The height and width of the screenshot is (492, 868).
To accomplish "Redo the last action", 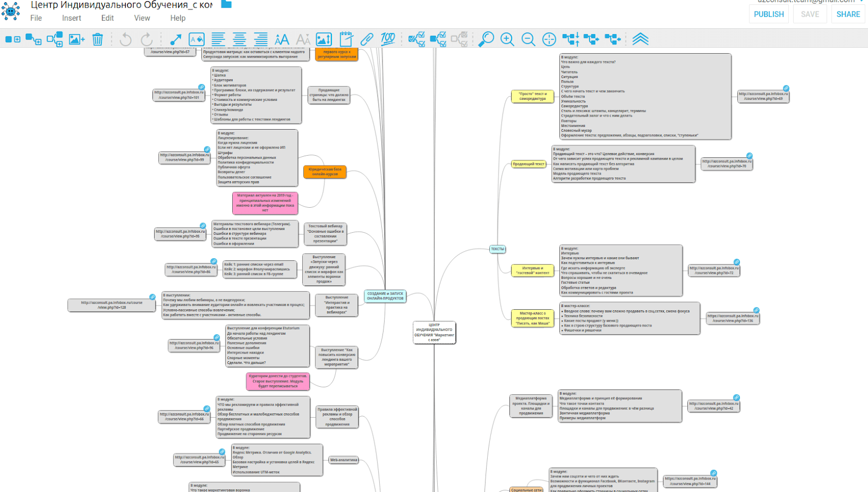I will coord(146,40).
